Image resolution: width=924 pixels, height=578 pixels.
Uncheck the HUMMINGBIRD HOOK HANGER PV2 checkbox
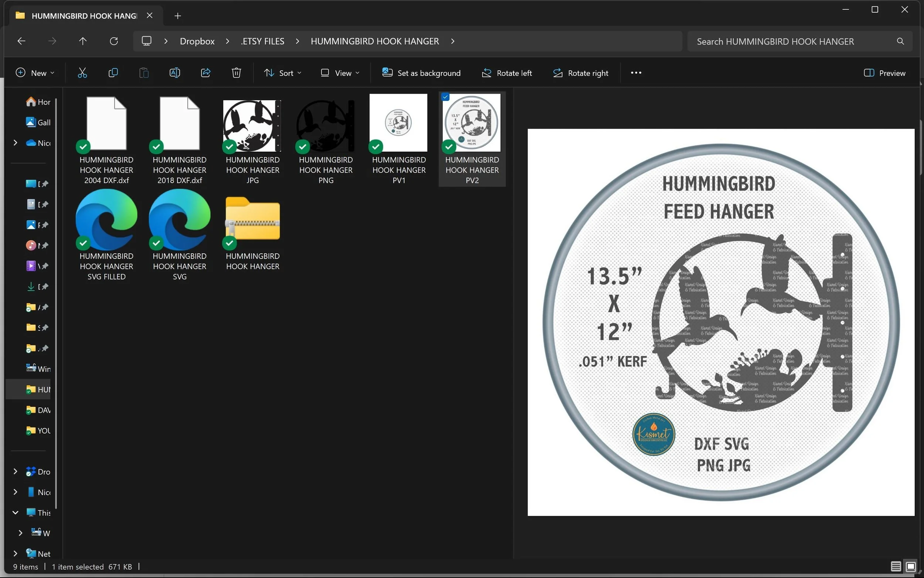[x=445, y=97]
